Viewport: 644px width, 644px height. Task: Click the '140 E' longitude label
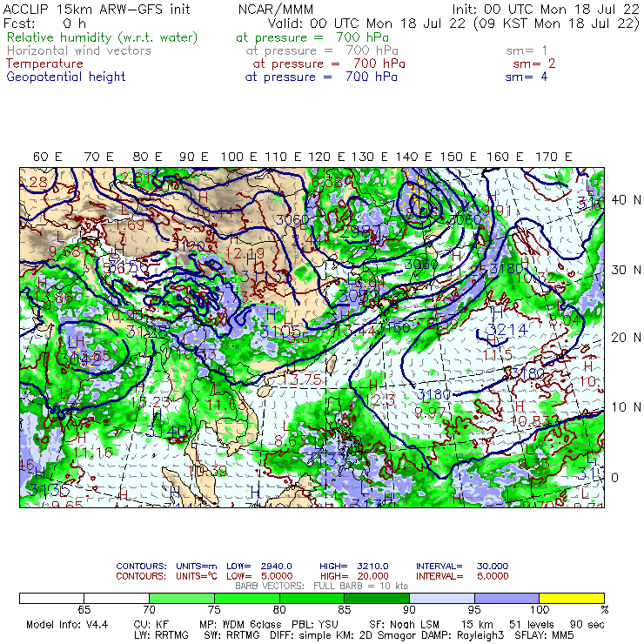pyautogui.click(x=413, y=157)
